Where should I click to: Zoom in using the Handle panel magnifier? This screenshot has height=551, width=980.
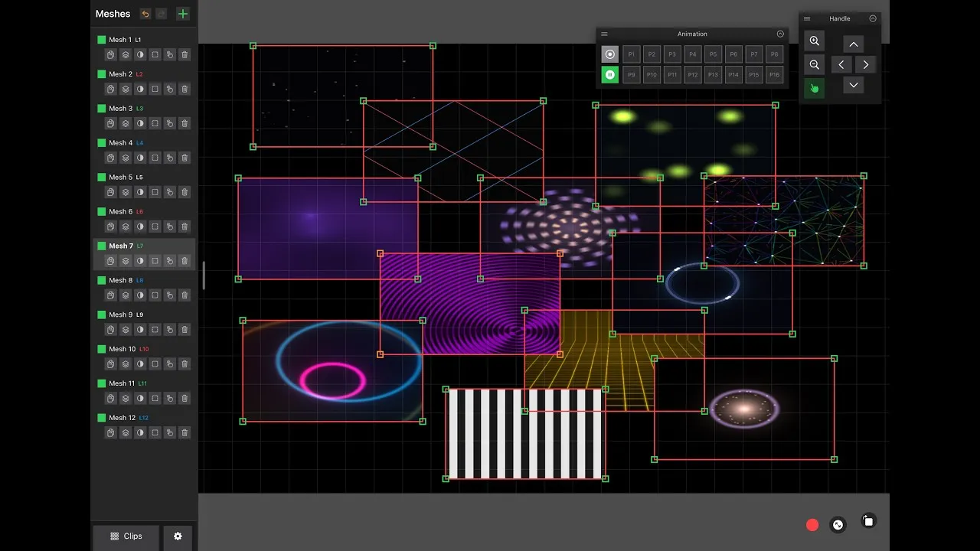coord(815,41)
